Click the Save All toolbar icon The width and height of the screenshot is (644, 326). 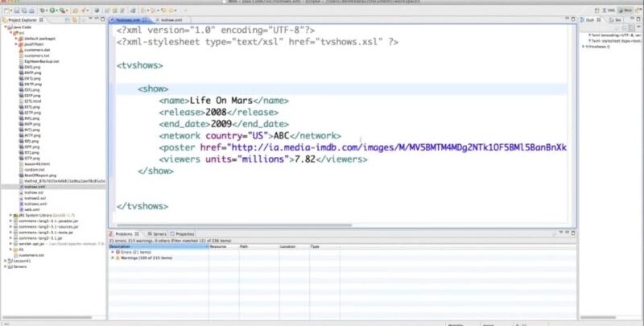(24, 10)
